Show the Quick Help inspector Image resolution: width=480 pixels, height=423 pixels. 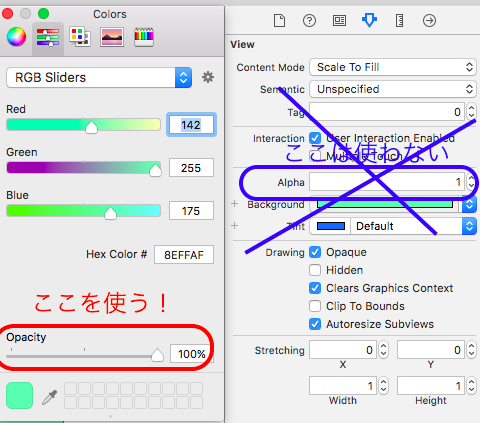[309, 21]
